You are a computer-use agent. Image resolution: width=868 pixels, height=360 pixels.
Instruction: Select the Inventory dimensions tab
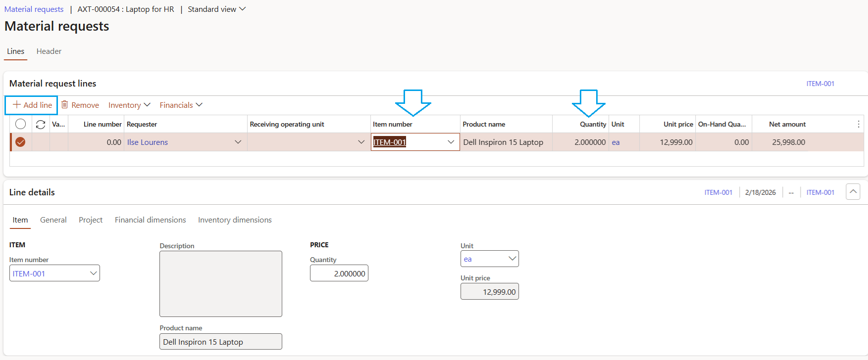235,220
